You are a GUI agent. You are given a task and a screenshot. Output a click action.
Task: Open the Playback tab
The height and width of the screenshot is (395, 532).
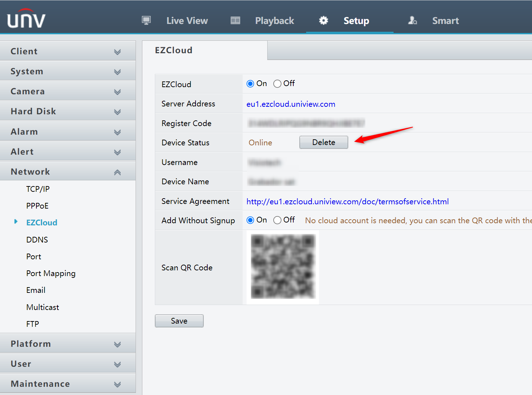pos(274,21)
